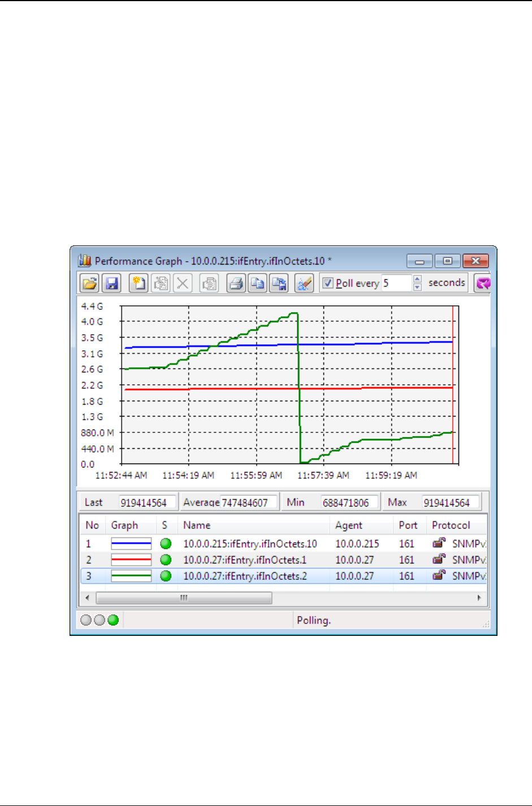The image size is (532, 806).
Task: Click the horizontal scrollbar thumb of the list
Action: (x=184, y=597)
